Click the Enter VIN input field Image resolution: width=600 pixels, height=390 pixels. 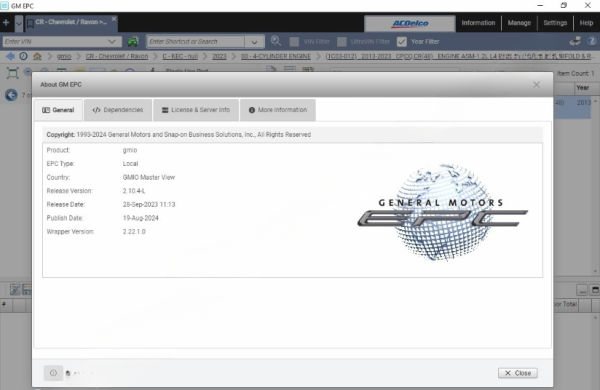54,41
